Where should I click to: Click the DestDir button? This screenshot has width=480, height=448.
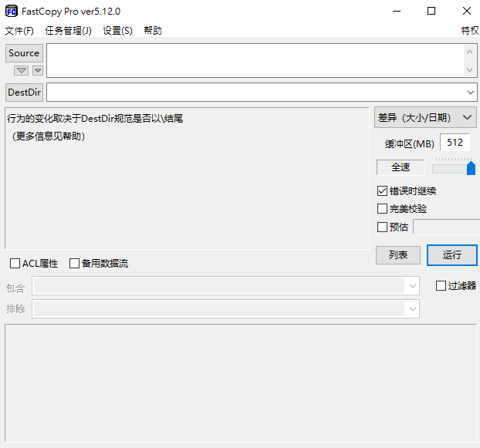click(x=24, y=93)
